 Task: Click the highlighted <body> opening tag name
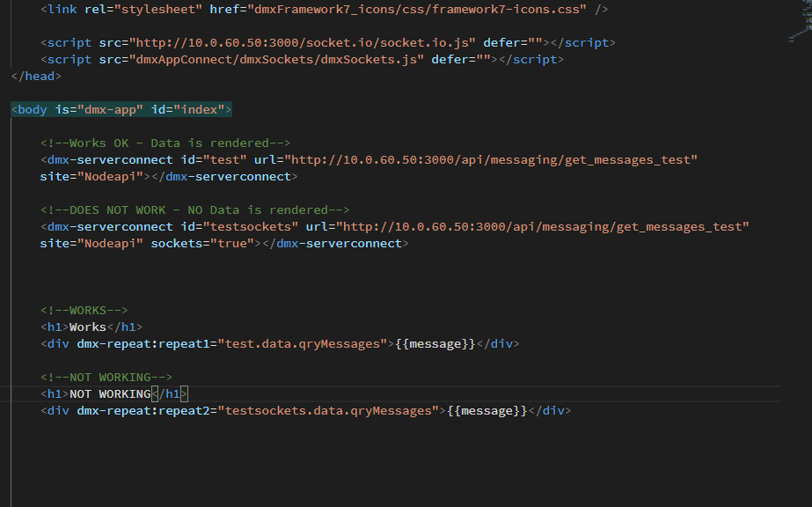tap(32, 109)
